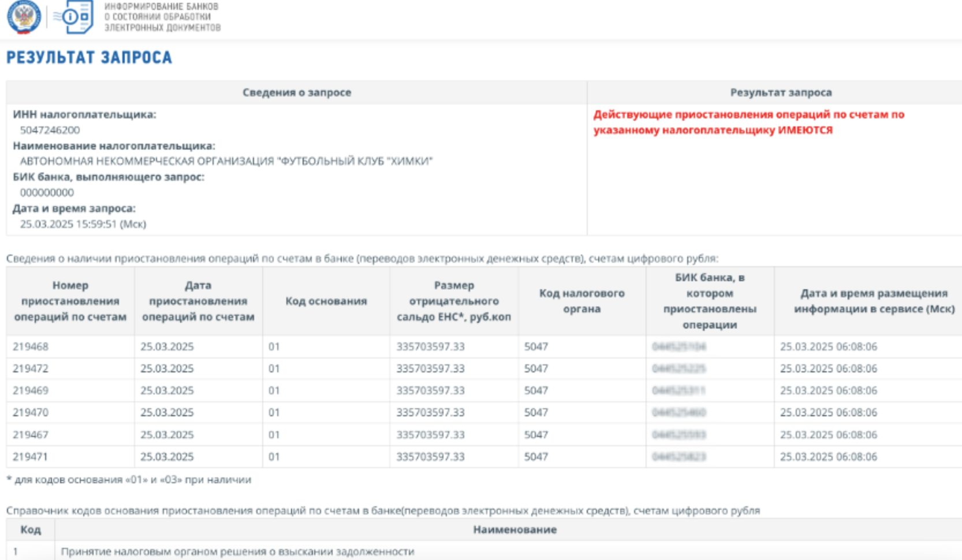Select suspension number 219468

(x=31, y=346)
